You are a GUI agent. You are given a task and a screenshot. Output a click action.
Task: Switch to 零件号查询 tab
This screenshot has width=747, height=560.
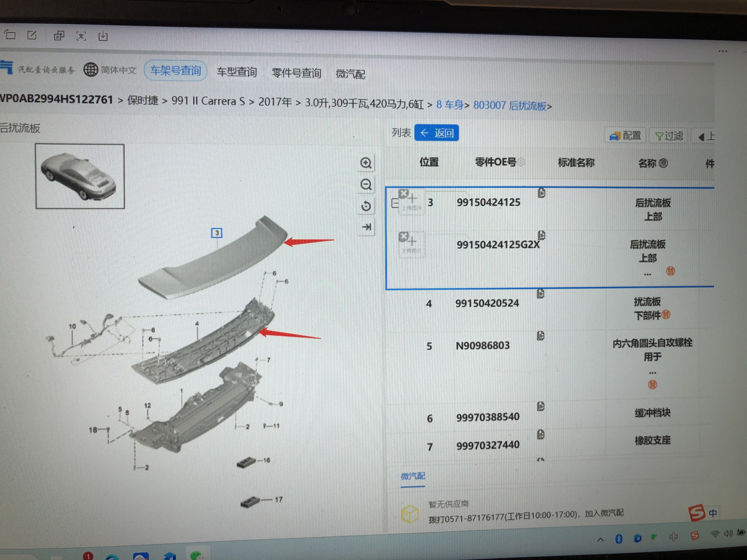[296, 73]
